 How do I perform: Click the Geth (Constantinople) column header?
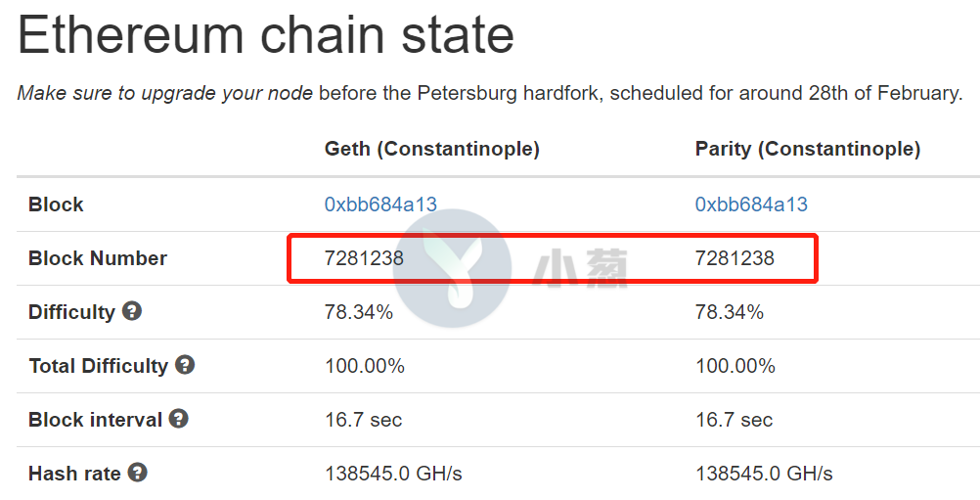click(x=432, y=149)
